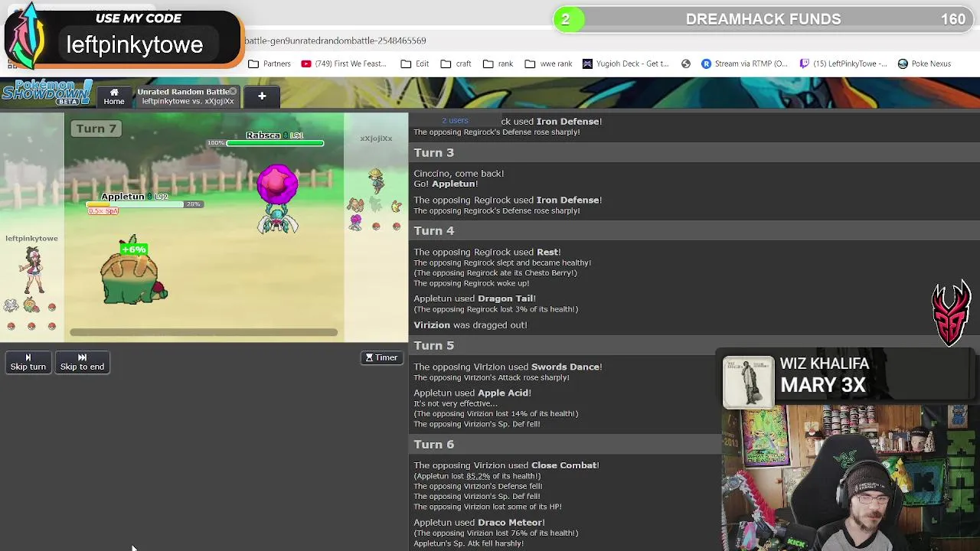Click the webcam feed overlay
Screen dimensions: 980x551
click(x=851, y=478)
